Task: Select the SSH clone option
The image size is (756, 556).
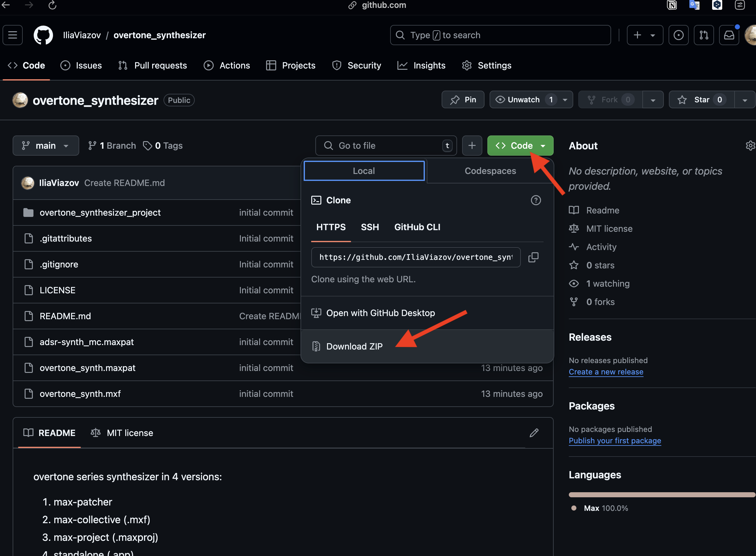Action: 370,227
